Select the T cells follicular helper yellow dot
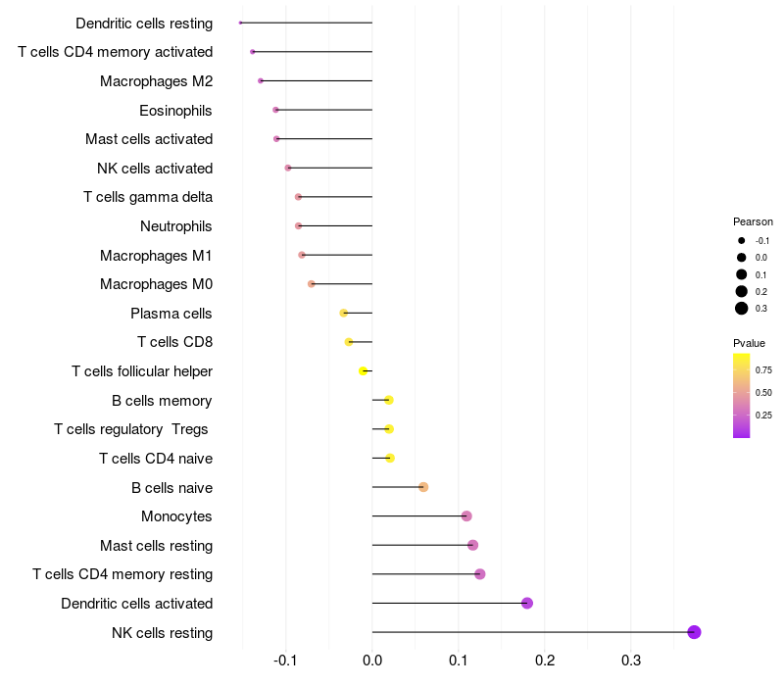 (x=364, y=371)
